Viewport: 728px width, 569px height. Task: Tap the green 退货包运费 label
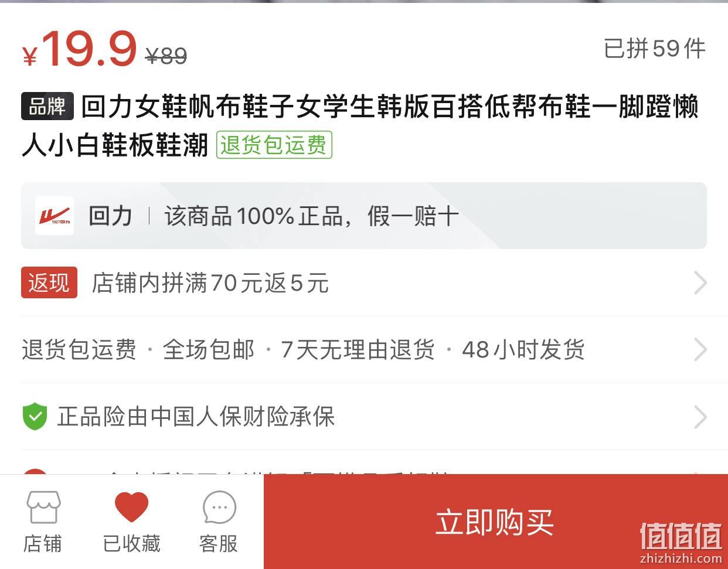274,145
